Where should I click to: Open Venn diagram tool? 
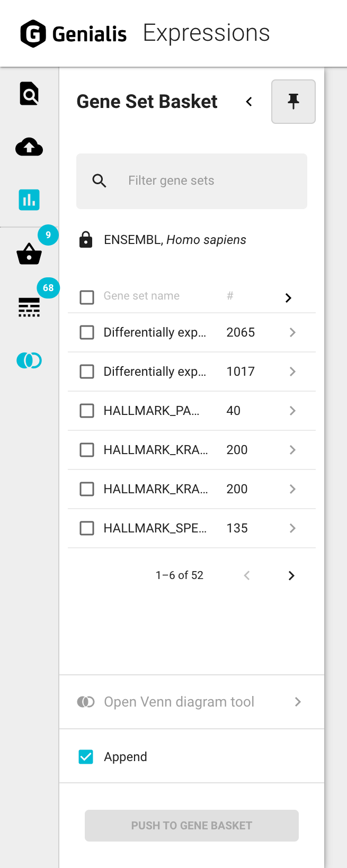click(x=179, y=702)
